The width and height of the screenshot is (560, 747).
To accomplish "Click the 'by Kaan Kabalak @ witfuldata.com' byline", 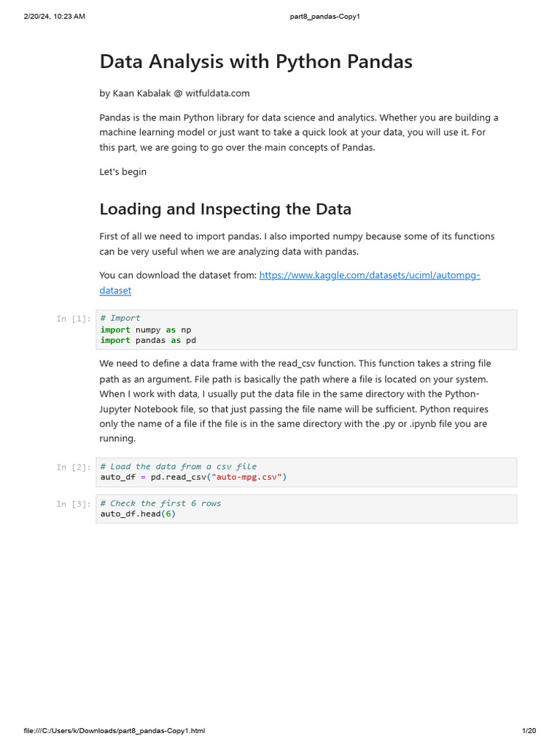I will click(x=174, y=93).
